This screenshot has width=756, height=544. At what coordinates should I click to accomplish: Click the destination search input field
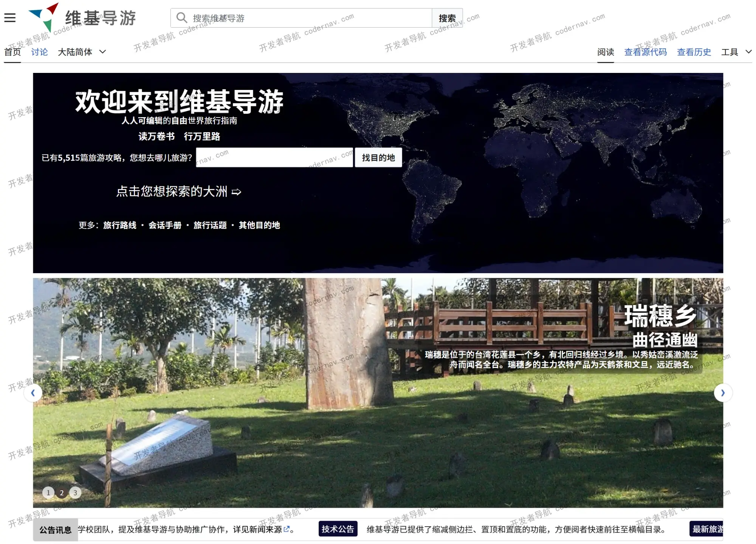click(274, 158)
